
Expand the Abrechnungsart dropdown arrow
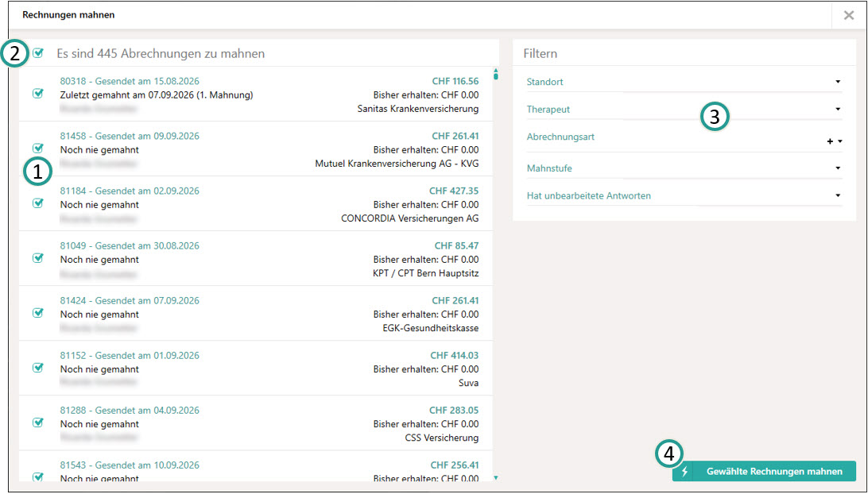(x=840, y=141)
